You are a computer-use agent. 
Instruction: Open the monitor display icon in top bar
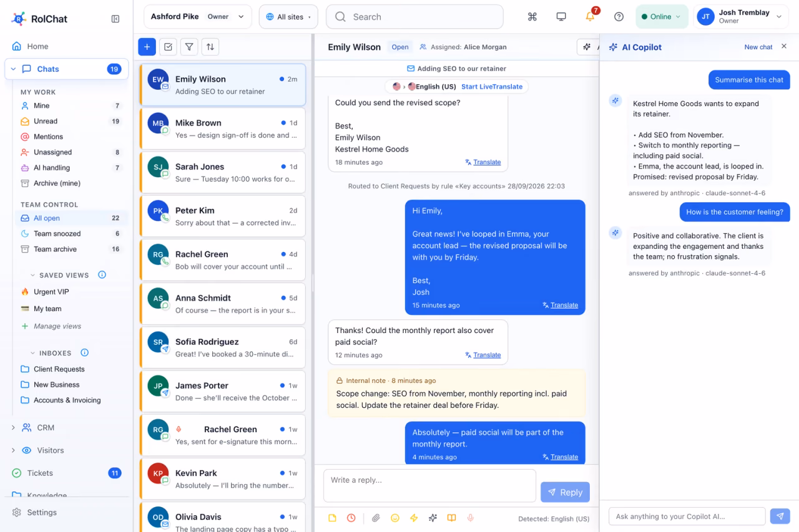tap(561, 17)
